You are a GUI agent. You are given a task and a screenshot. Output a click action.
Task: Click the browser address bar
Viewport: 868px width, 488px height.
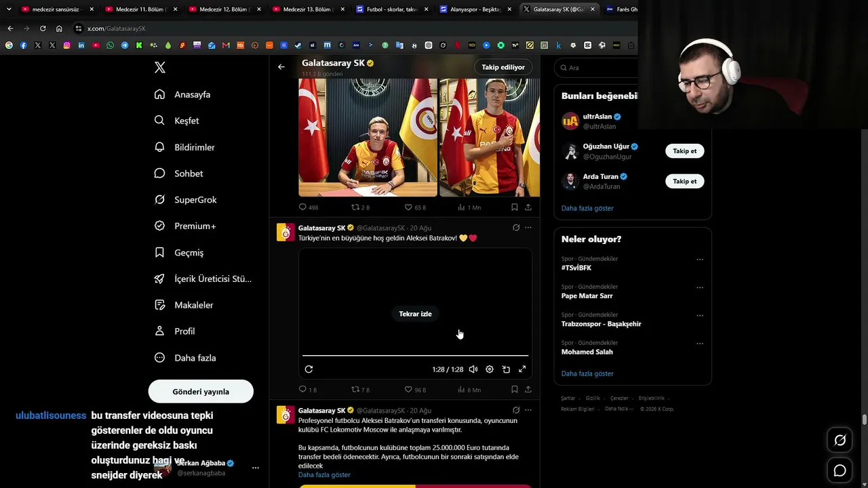coord(353,28)
